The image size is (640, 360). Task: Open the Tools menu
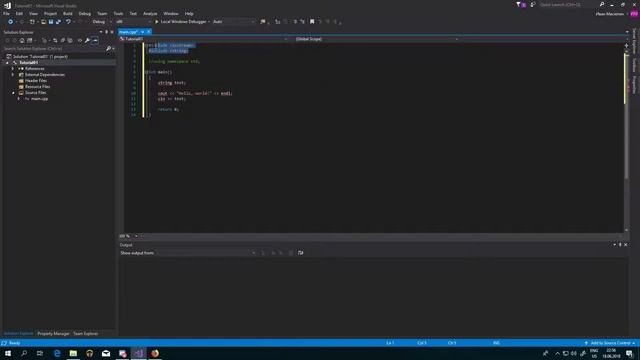[x=118, y=13]
